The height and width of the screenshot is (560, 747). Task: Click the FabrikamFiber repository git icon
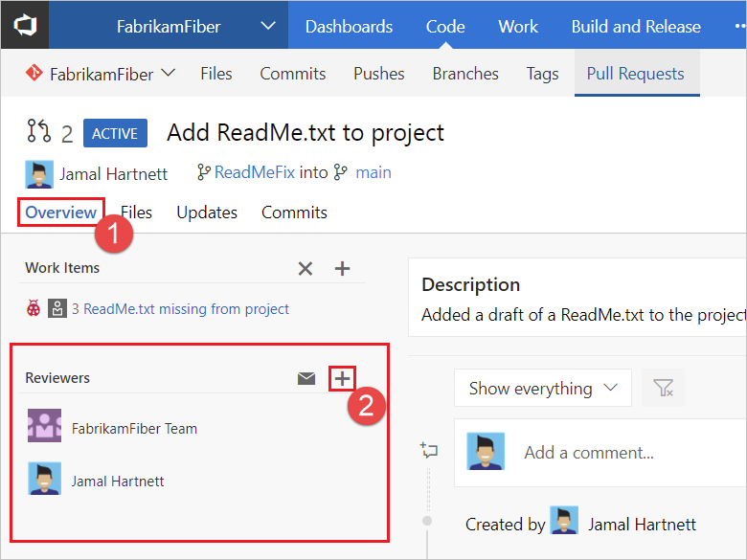(x=34, y=74)
